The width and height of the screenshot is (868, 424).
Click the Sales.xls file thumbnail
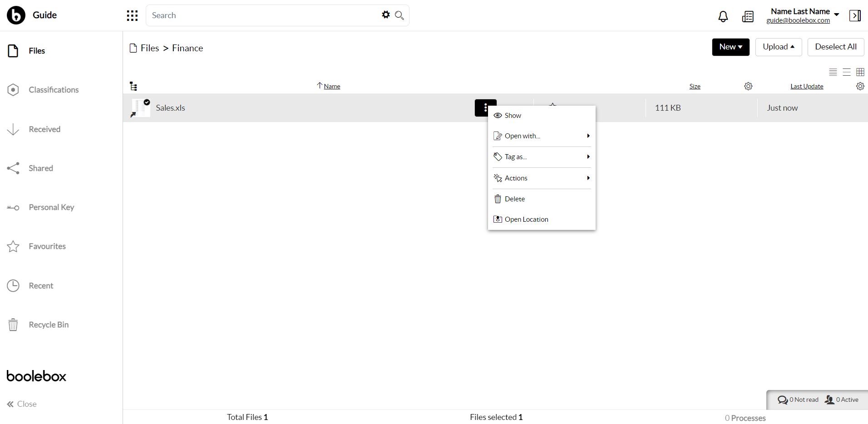pos(141,108)
